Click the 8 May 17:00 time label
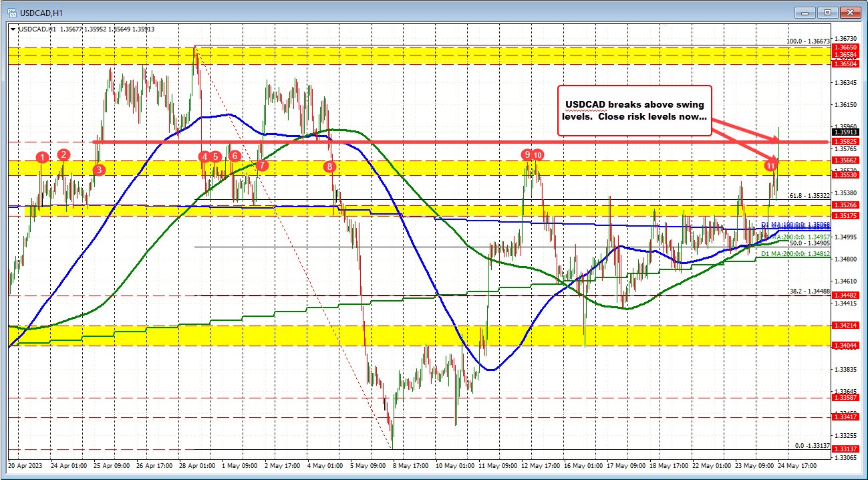Screen dimensions: 868x480 click(411, 465)
